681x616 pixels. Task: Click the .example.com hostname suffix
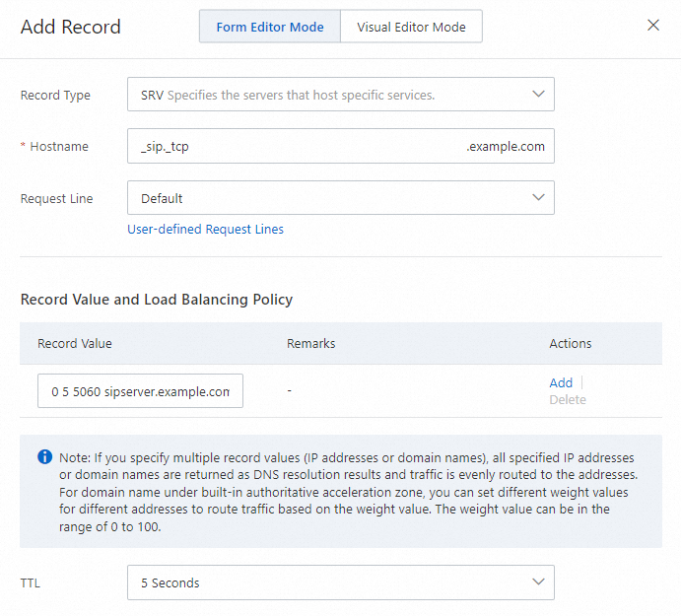[x=506, y=147]
